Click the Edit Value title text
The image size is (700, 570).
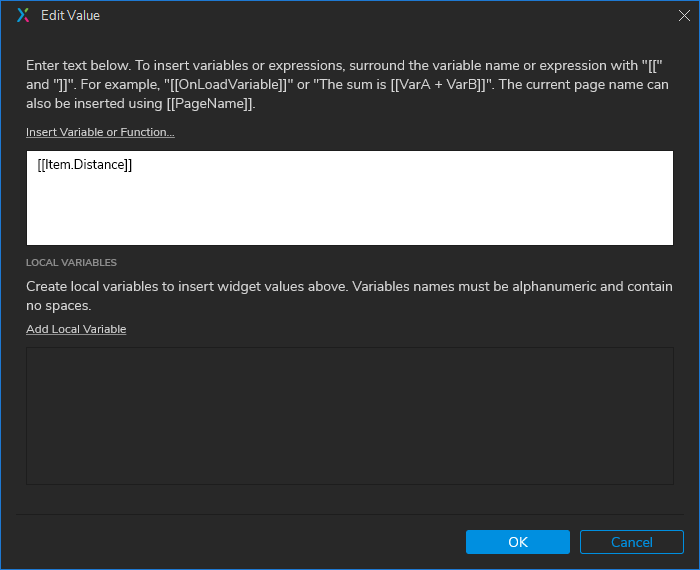(70, 15)
